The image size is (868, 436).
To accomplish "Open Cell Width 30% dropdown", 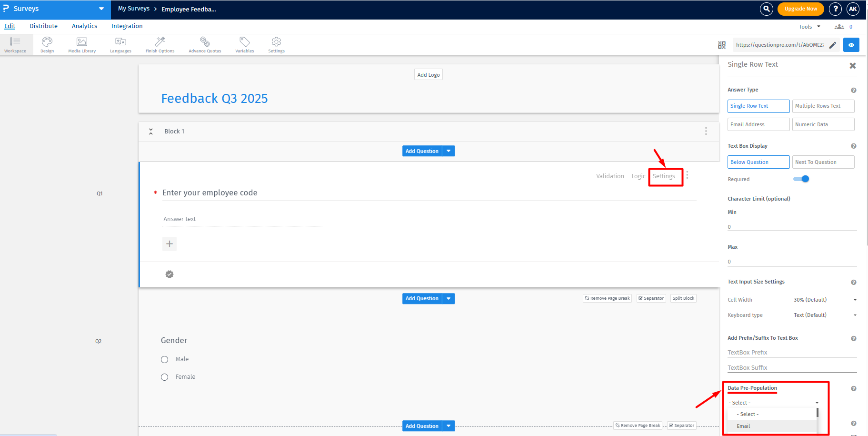I will (x=825, y=300).
